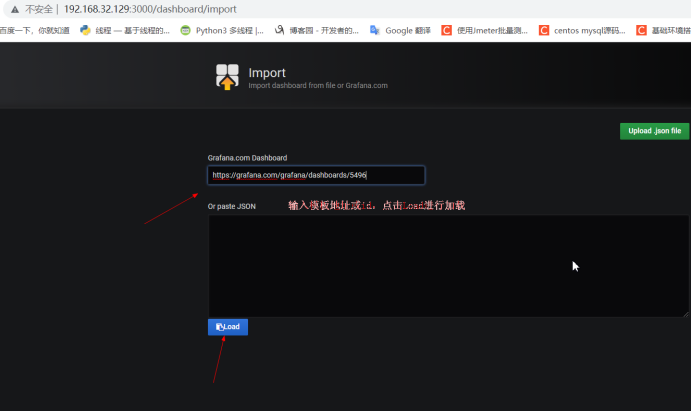Open the 百度一下，你就知道 bookmark
This screenshot has height=412, width=691.
(35, 30)
